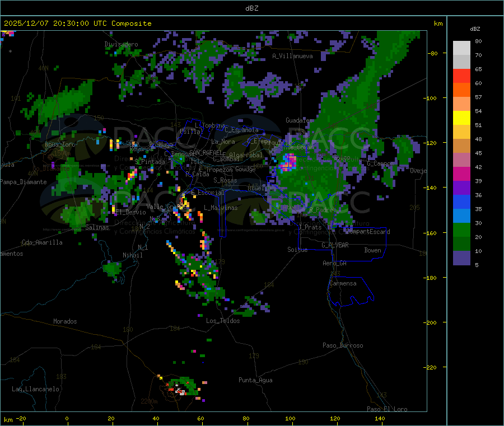Click the SAN_RAFAEL city label
The height and width of the screenshot is (426, 504).
pyautogui.click(x=206, y=152)
